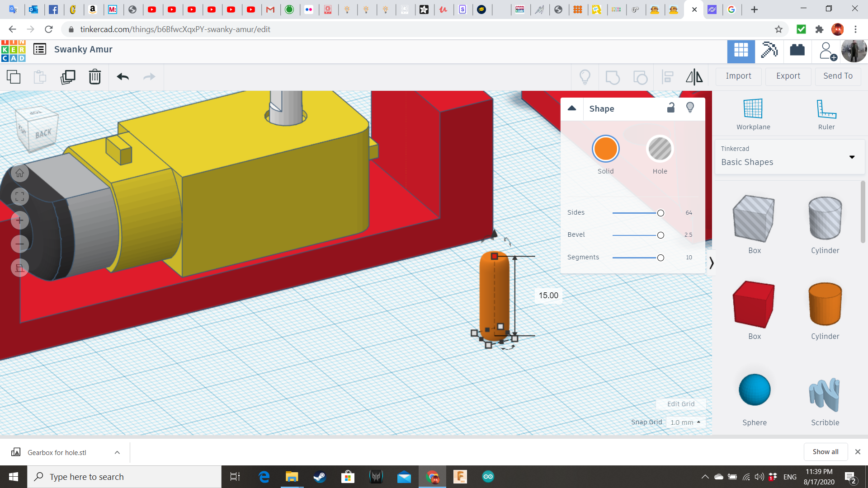
Task: Toggle shape visibility lightbulb in panel
Action: click(690, 108)
